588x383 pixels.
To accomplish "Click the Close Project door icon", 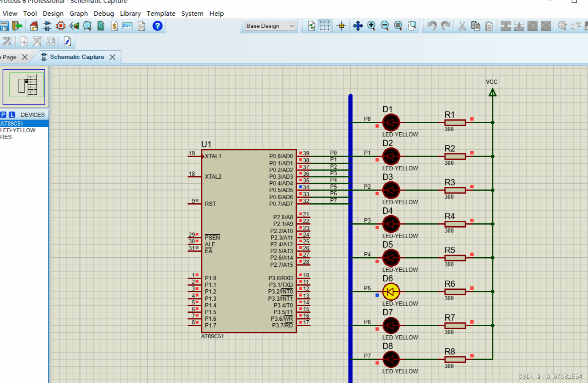I will tap(17, 26).
